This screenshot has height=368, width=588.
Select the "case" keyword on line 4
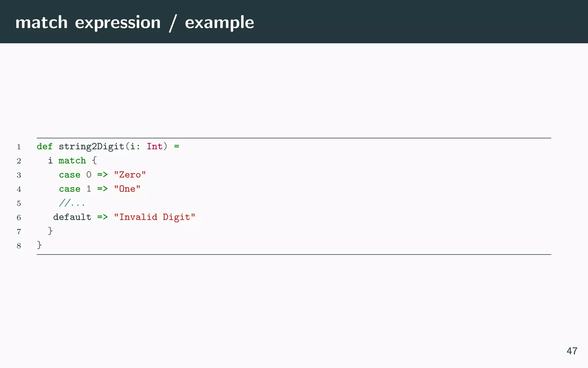point(69,189)
